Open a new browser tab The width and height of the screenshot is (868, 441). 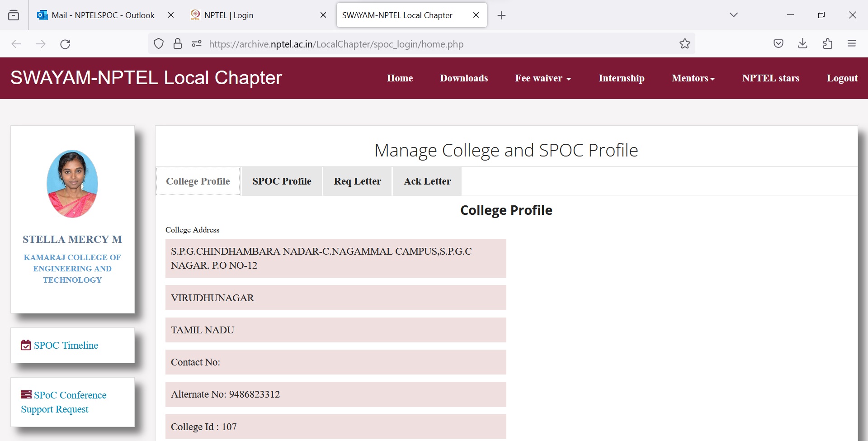pyautogui.click(x=501, y=15)
